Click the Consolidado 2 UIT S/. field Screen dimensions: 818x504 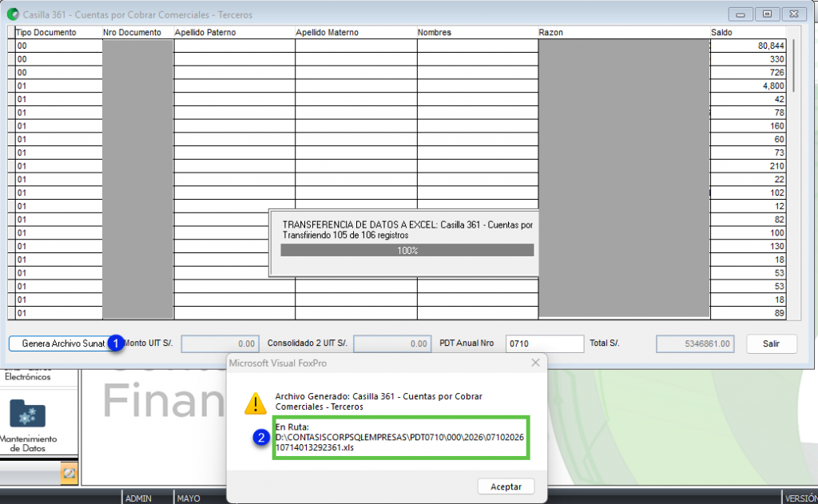[x=391, y=343]
